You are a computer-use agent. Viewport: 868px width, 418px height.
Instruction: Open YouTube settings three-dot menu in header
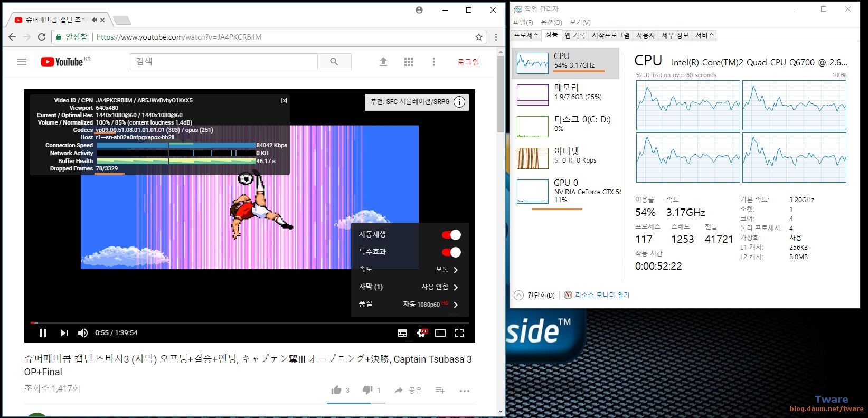click(x=434, y=62)
